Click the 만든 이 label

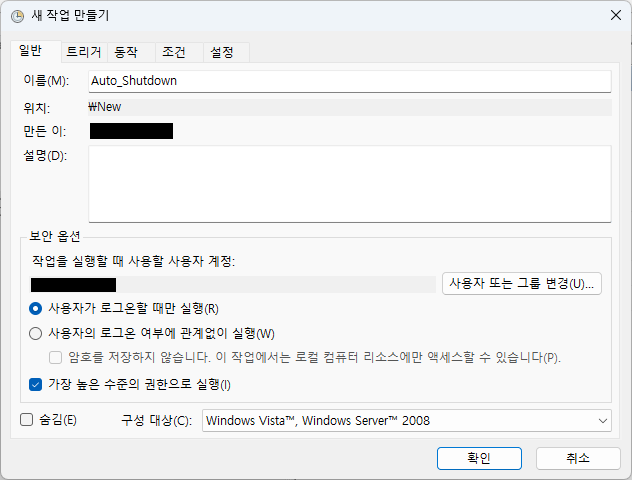[45, 131]
